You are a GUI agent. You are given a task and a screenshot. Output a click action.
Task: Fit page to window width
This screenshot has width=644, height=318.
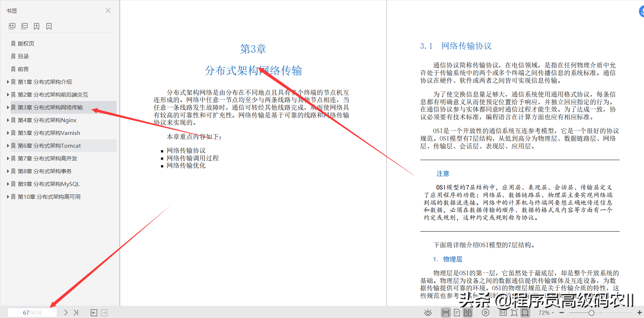pyautogui.click(x=525, y=313)
